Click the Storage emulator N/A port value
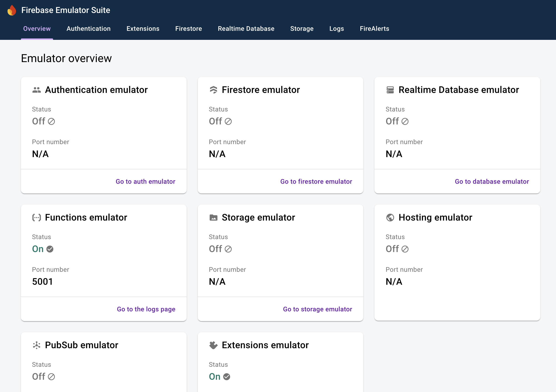 217,282
